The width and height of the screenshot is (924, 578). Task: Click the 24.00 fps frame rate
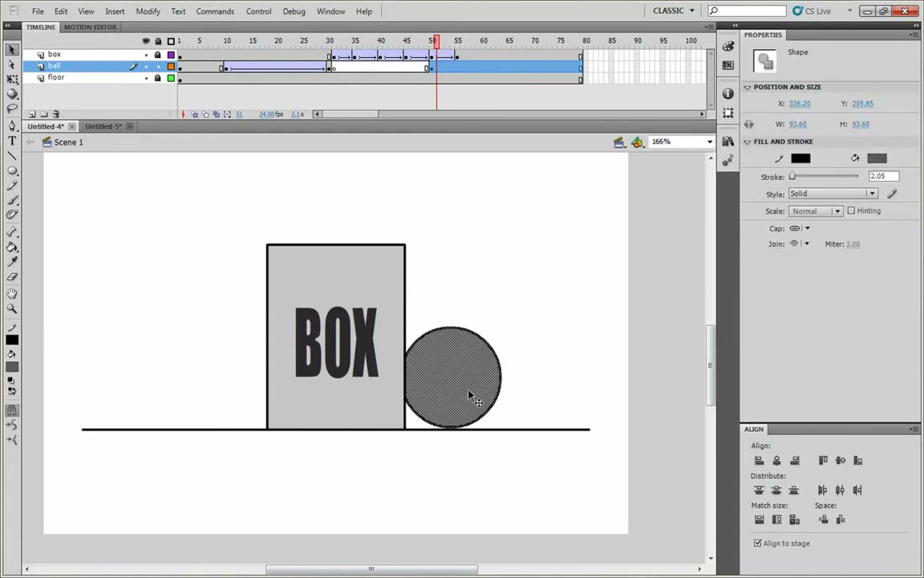[x=271, y=115]
